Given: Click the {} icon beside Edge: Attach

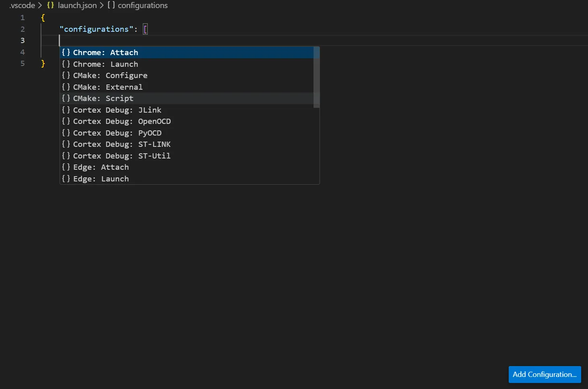Looking at the screenshot, I should pos(66,167).
